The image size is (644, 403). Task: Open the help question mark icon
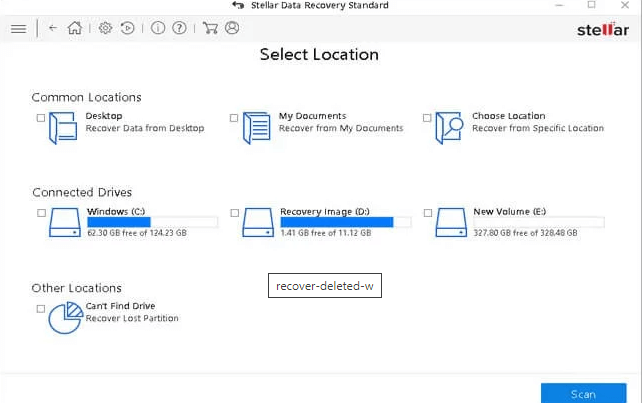click(x=179, y=28)
